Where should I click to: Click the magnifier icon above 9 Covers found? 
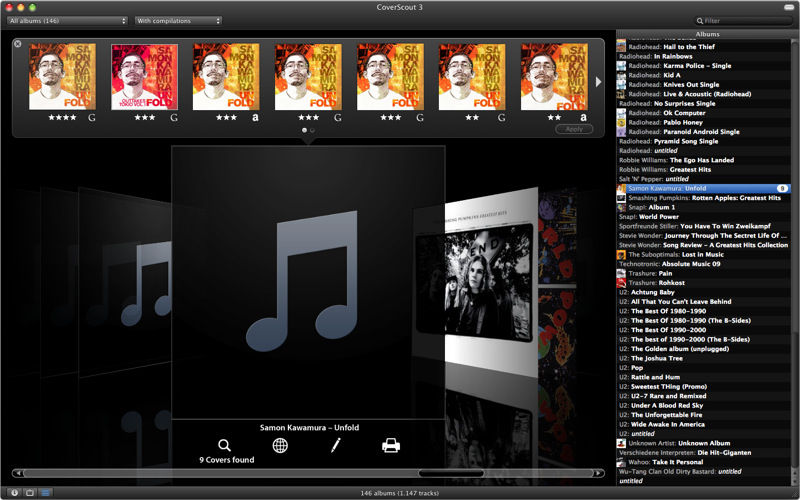click(x=224, y=445)
